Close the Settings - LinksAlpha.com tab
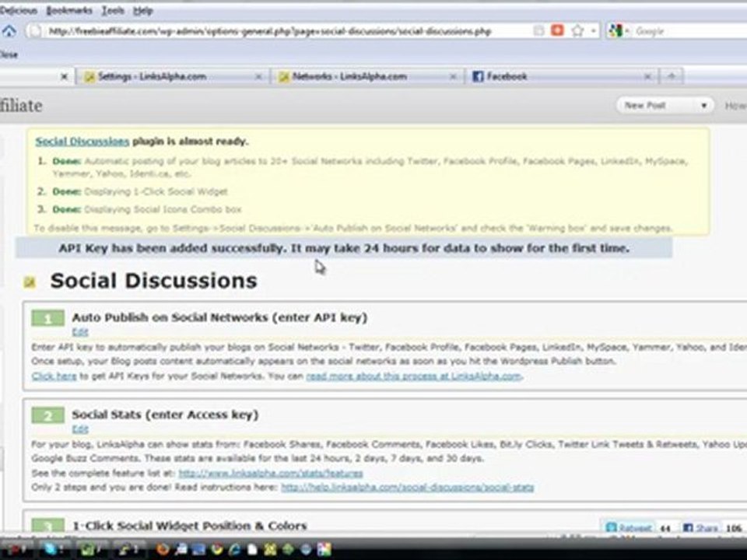 tap(258, 76)
